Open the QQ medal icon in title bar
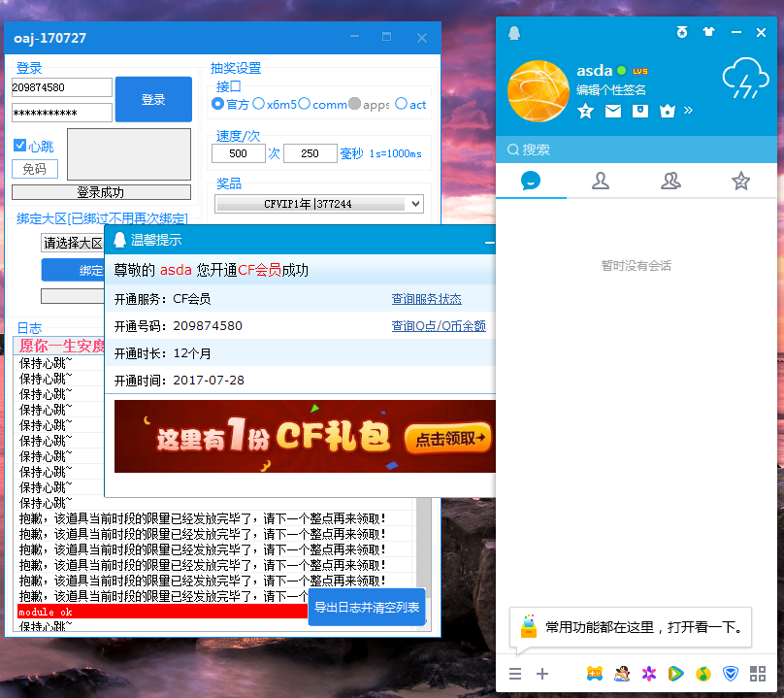This screenshot has height=698, width=784. (x=682, y=32)
